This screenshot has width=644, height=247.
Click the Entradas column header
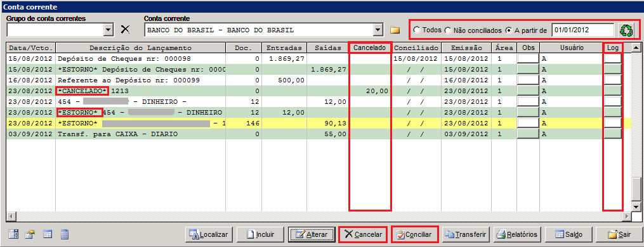(284, 47)
